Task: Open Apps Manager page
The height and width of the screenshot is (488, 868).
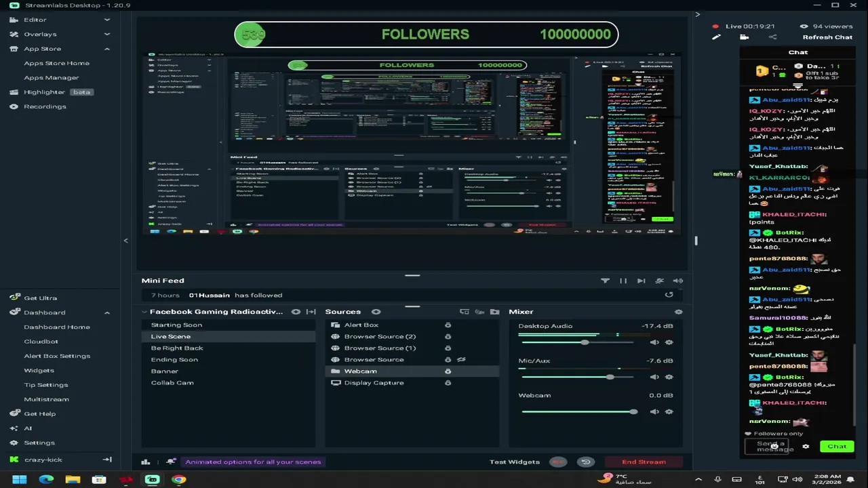Action: coord(52,77)
